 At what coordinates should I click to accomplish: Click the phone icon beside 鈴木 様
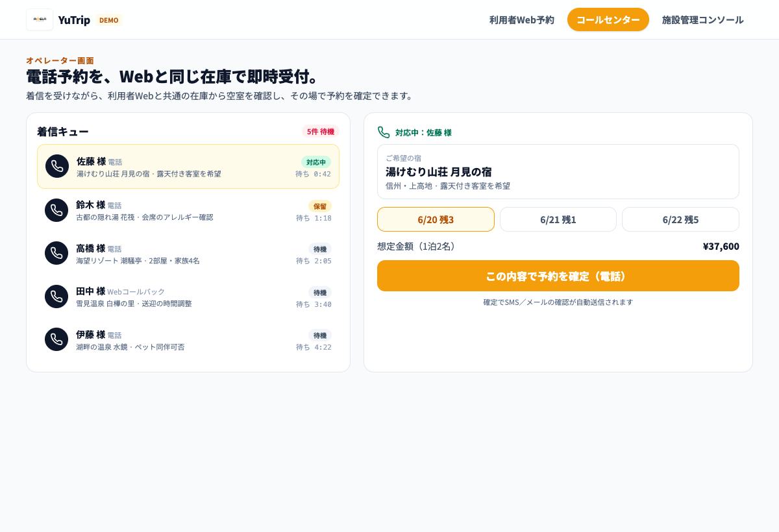56,210
